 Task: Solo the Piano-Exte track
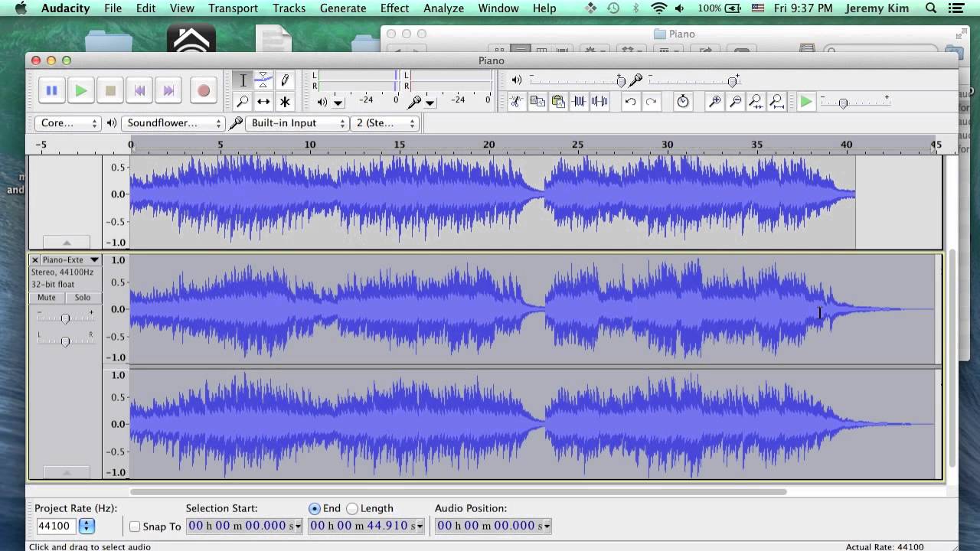point(83,298)
